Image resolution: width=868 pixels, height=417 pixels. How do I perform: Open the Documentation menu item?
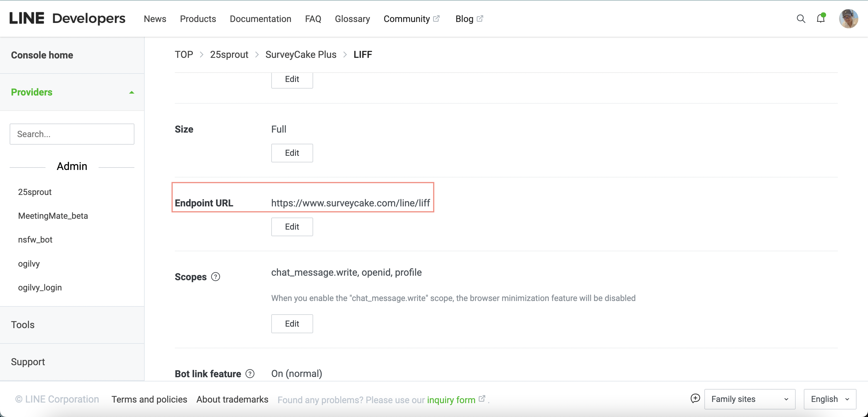pyautogui.click(x=260, y=19)
